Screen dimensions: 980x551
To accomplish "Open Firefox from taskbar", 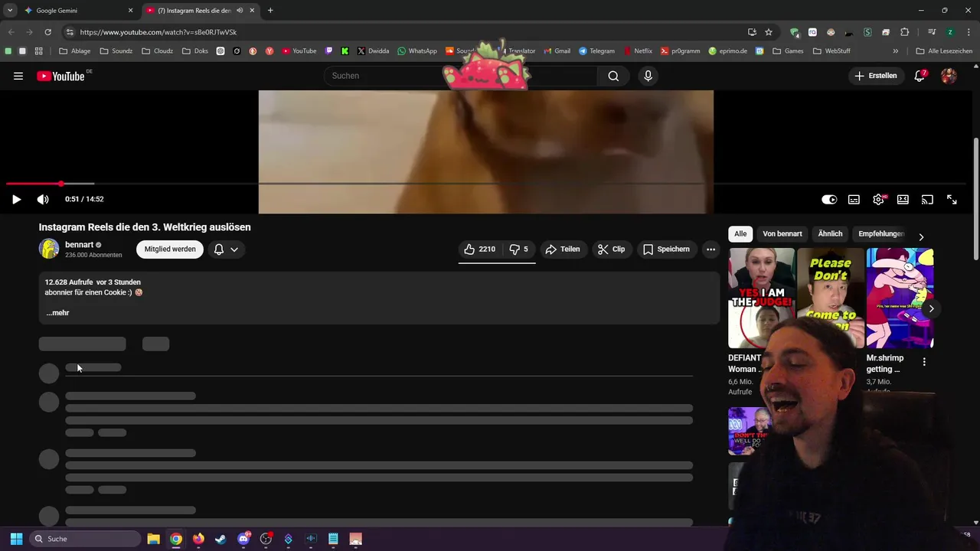I will click(x=198, y=539).
